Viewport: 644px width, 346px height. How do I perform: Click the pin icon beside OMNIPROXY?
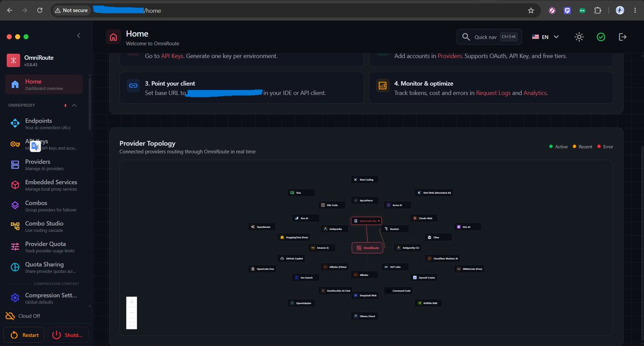[65, 105]
